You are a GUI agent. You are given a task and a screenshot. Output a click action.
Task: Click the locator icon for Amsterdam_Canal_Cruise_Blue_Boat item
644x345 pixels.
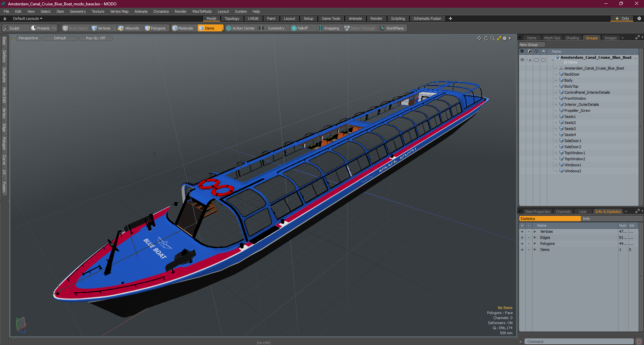point(561,68)
